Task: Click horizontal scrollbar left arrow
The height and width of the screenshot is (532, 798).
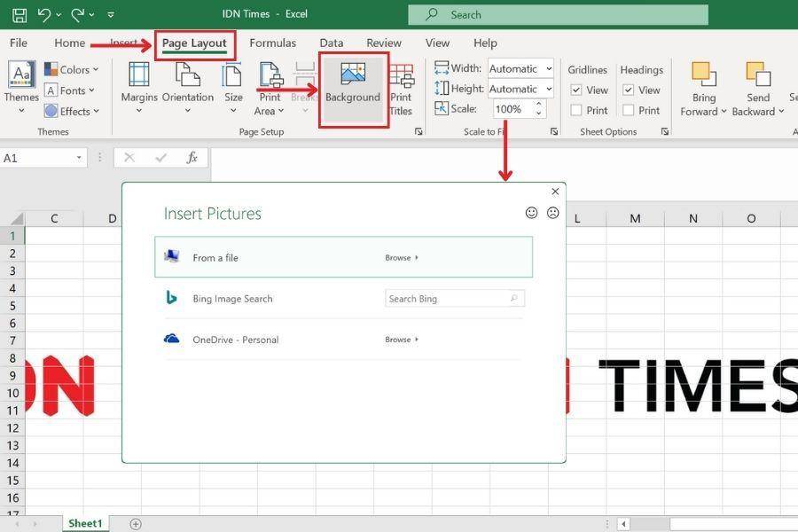Action: click(623, 524)
